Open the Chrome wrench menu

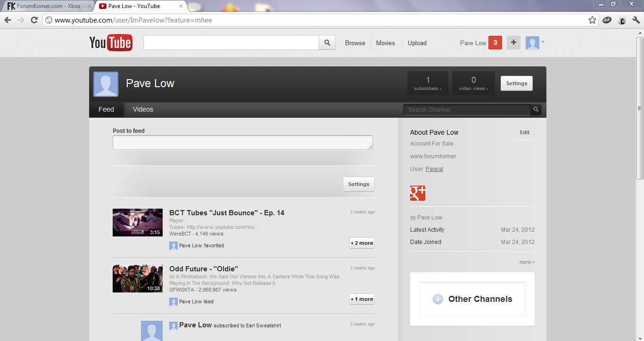tap(636, 20)
